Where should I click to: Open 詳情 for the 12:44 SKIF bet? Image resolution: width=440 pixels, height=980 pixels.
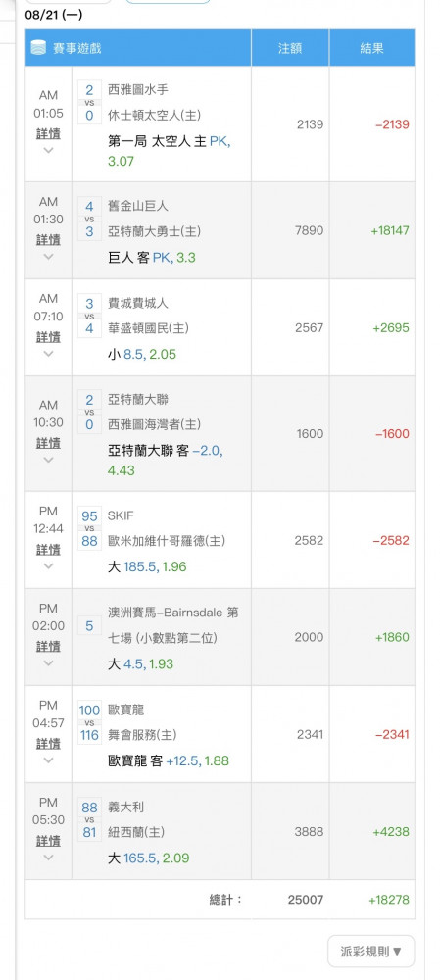tap(48, 550)
